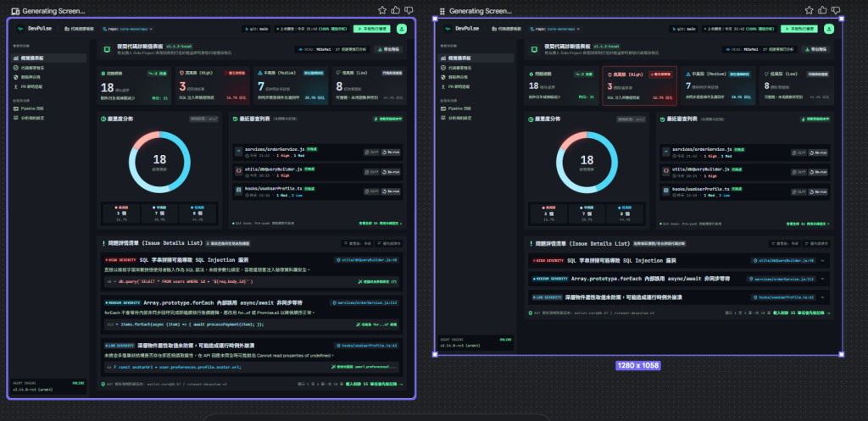Image resolution: width=868 pixels, height=421 pixels.
Task: Open green user avatar in left frame
Action: point(401,29)
